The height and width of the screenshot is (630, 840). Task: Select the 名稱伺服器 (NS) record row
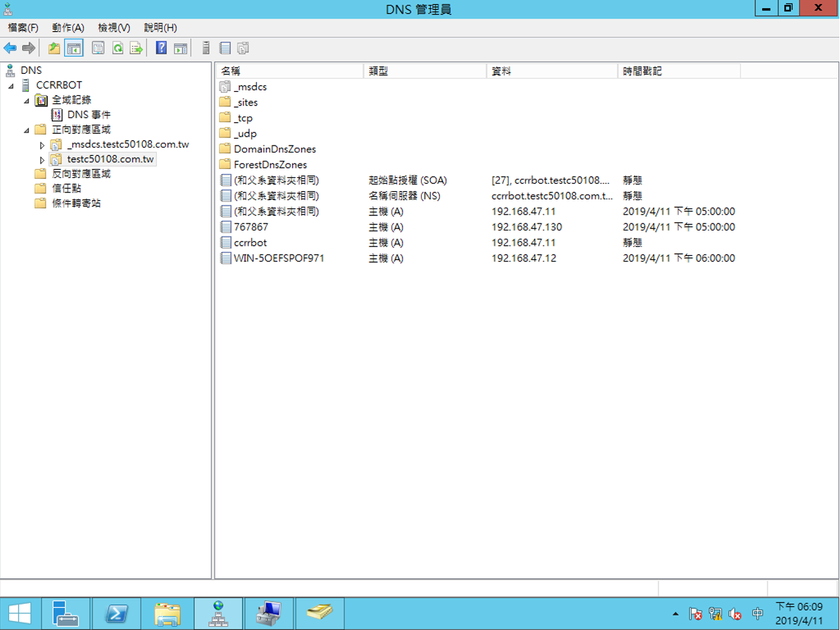click(478, 196)
